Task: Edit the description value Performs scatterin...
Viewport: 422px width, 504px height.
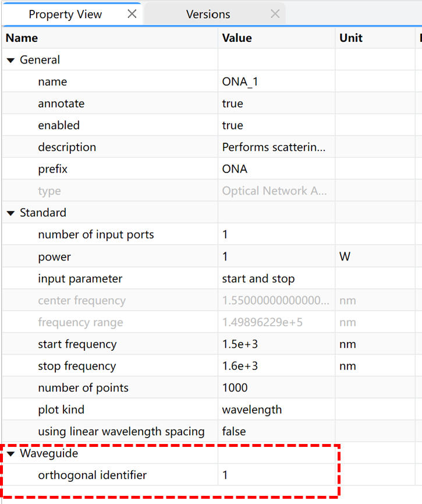Action: point(276,147)
